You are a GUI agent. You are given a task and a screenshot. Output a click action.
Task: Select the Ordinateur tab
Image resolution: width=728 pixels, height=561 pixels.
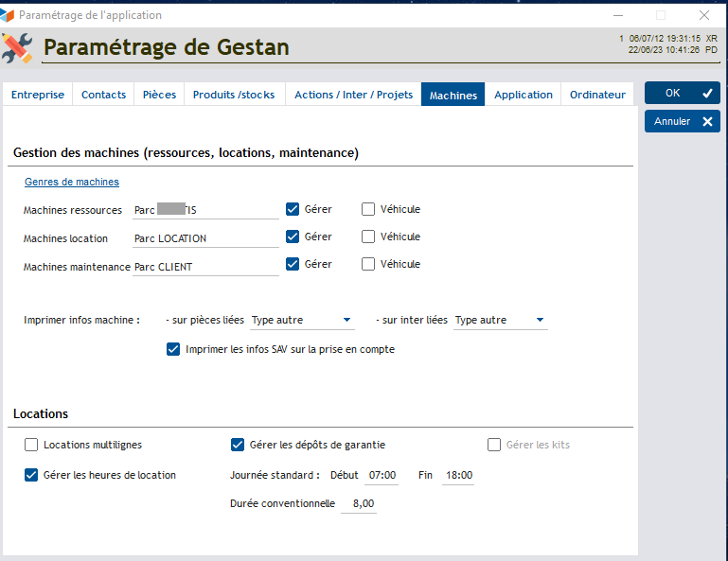tap(597, 95)
